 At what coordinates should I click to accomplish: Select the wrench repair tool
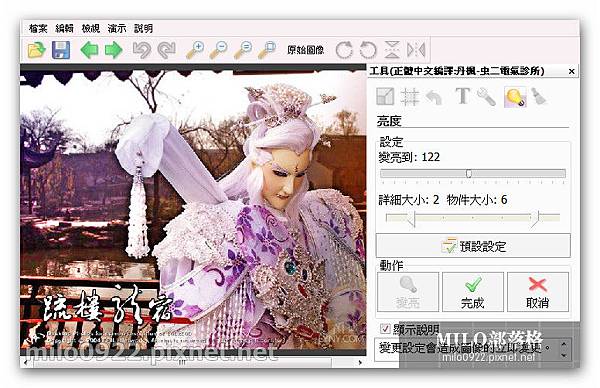coord(487,96)
